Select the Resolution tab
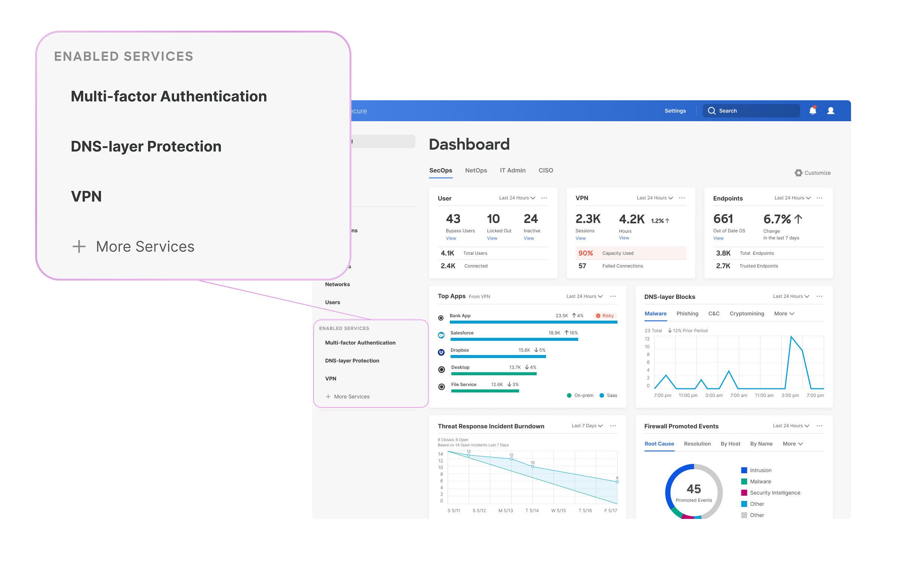This screenshot has width=924, height=575. [x=697, y=444]
